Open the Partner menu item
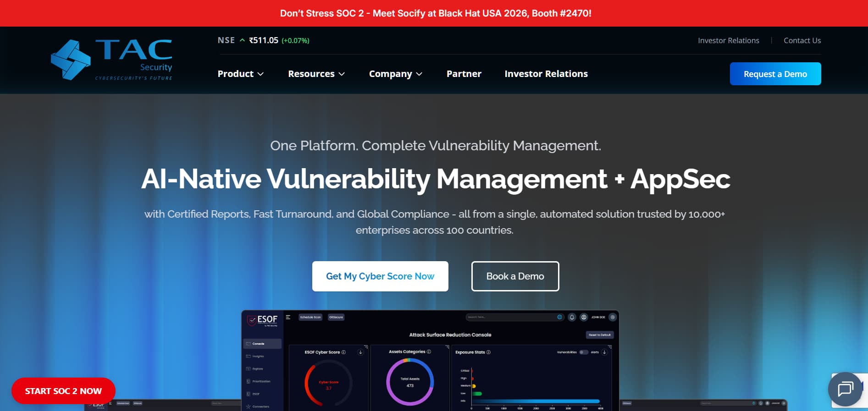The image size is (868, 411). 464,74
